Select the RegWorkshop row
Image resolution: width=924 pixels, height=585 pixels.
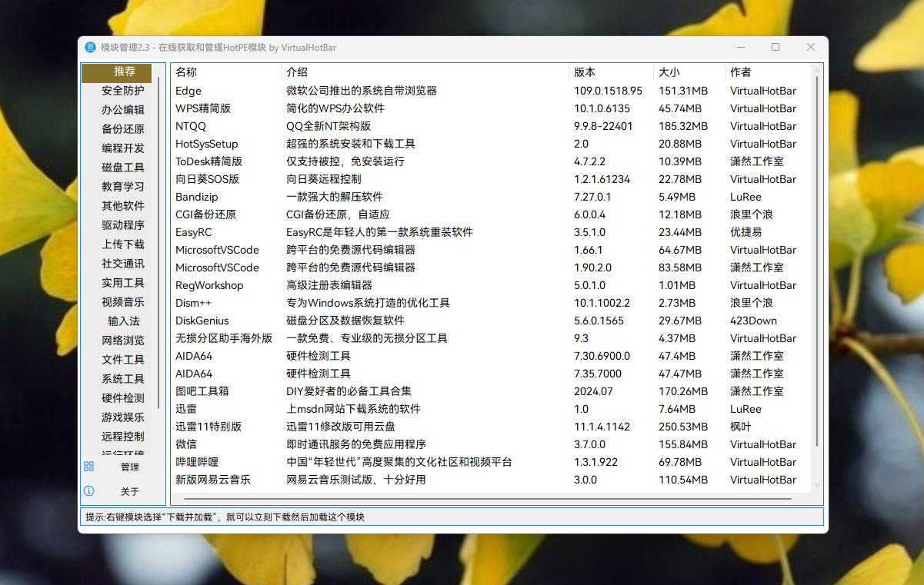click(x=491, y=285)
